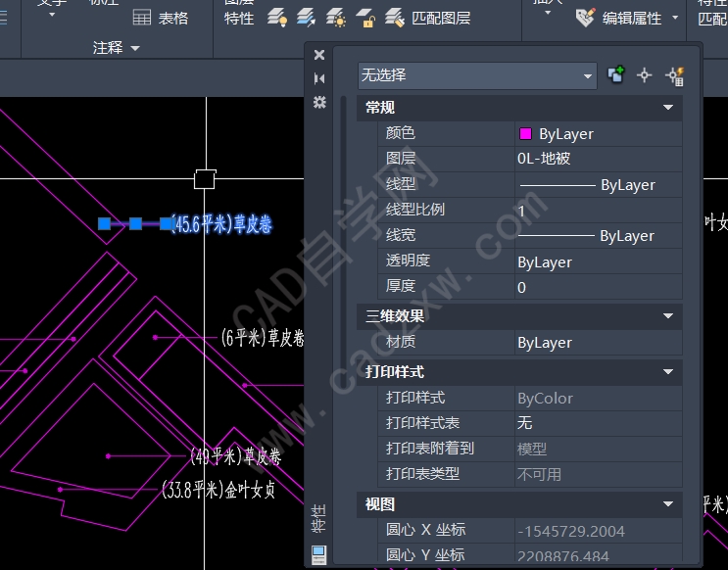Viewport: 728px width, 570px height.
Task: Click the (45.6平米)草皮卷 text
Action: [222, 224]
